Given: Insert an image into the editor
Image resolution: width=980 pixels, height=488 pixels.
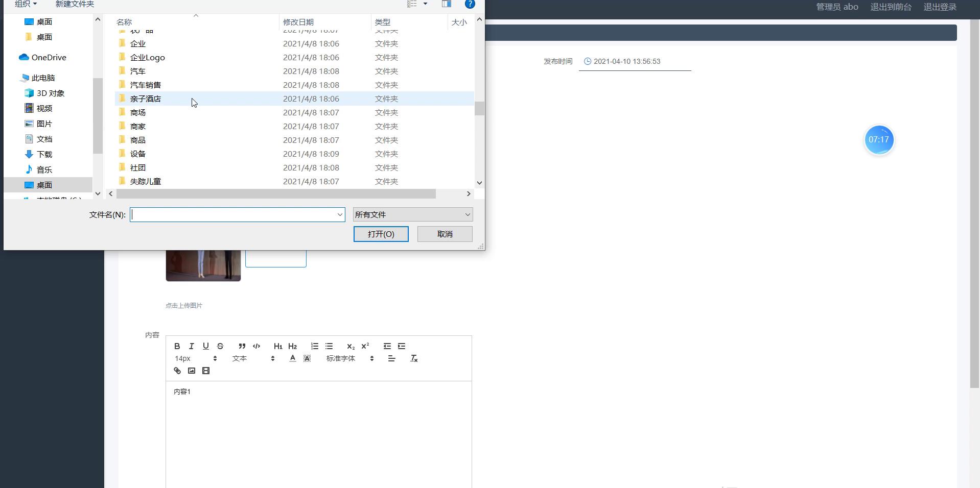Looking at the screenshot, I should pyautogui.click(x=192, y=371).
